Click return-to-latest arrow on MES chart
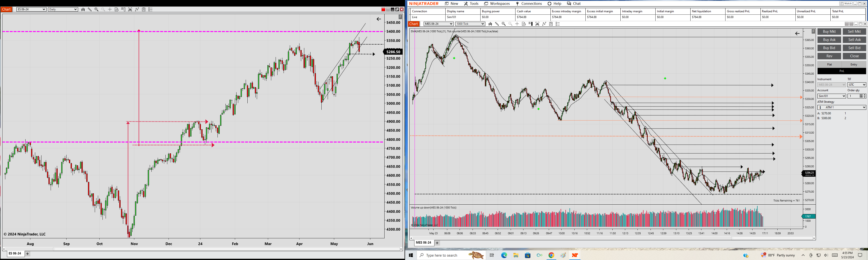 pos(797,33)
